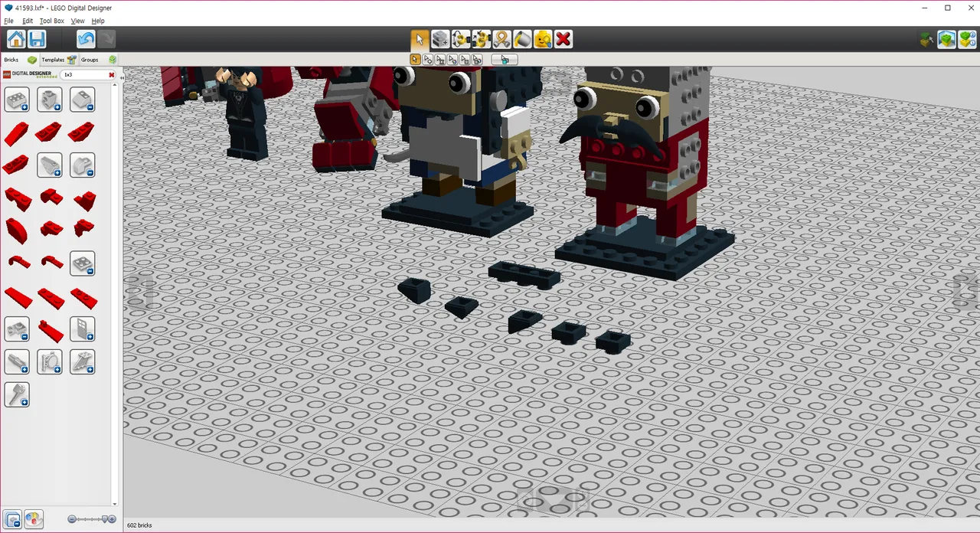980x533 pixels.
Task: Activate the Select arrow tool
Action: click(x=419, y=39)
